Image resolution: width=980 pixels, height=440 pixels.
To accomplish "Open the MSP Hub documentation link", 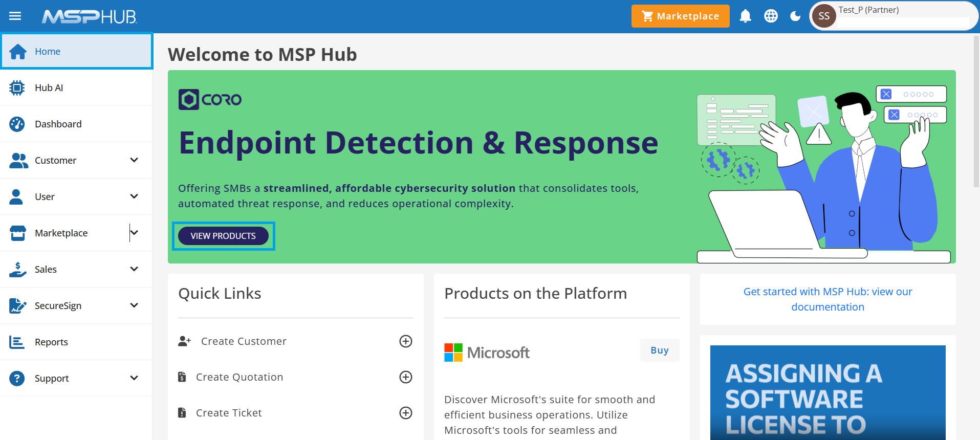I will coord(827,299).
